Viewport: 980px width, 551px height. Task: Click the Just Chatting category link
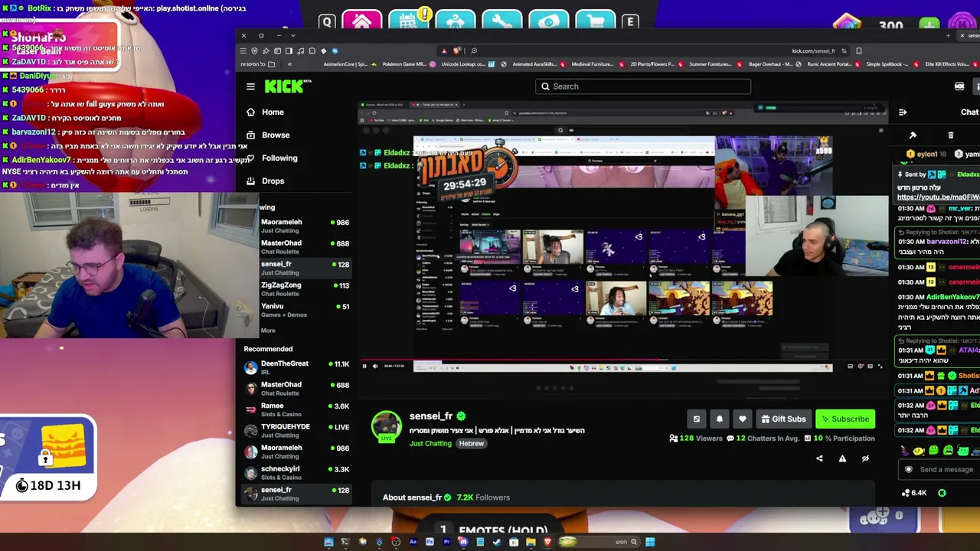430,444
